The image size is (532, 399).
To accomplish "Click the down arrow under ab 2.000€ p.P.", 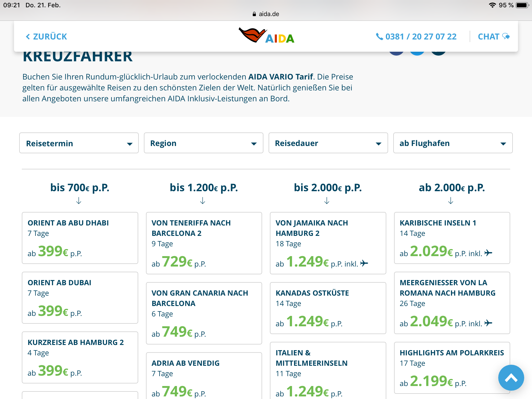I will tap(451, 201).
